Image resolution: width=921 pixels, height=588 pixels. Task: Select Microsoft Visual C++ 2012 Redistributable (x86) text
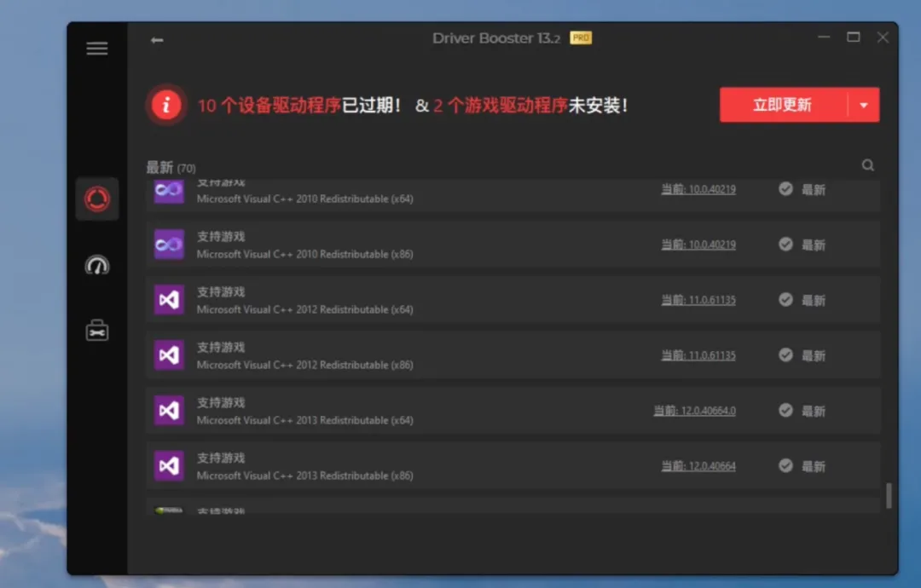pos(304,365)
